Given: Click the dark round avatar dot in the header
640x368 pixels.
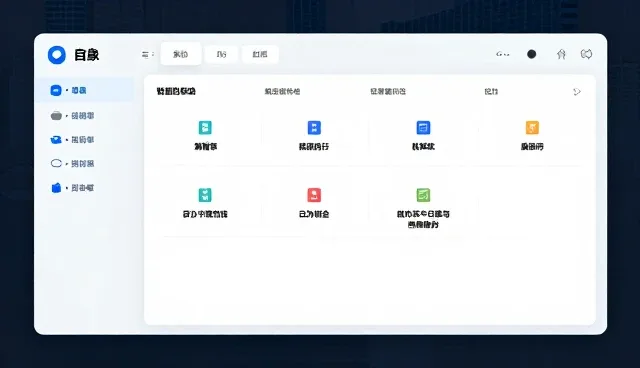Looking at the screenshot, I should pos(531,54).
